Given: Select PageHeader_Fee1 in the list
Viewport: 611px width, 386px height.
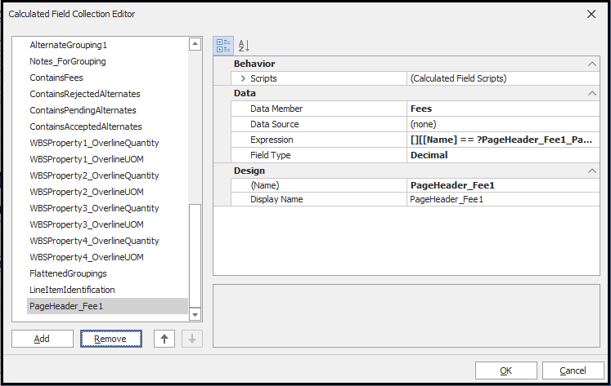Looking at the screenshot, I should point(107,307).
